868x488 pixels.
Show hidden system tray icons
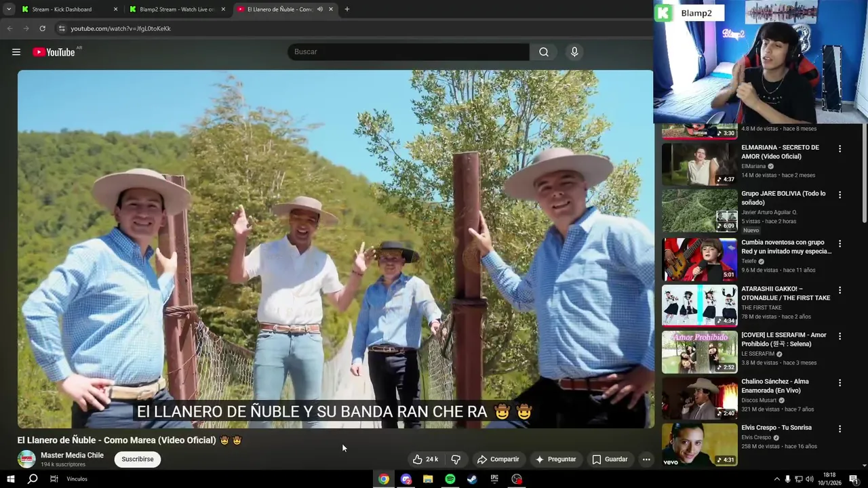pyautogui.click(x=777, y=479)
